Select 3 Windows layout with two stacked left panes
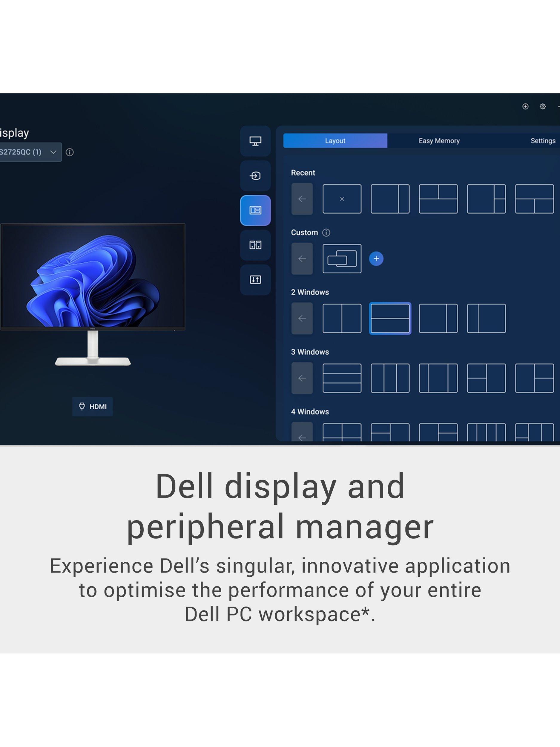This screenshot has width=560, height=747. click(487, 378)
